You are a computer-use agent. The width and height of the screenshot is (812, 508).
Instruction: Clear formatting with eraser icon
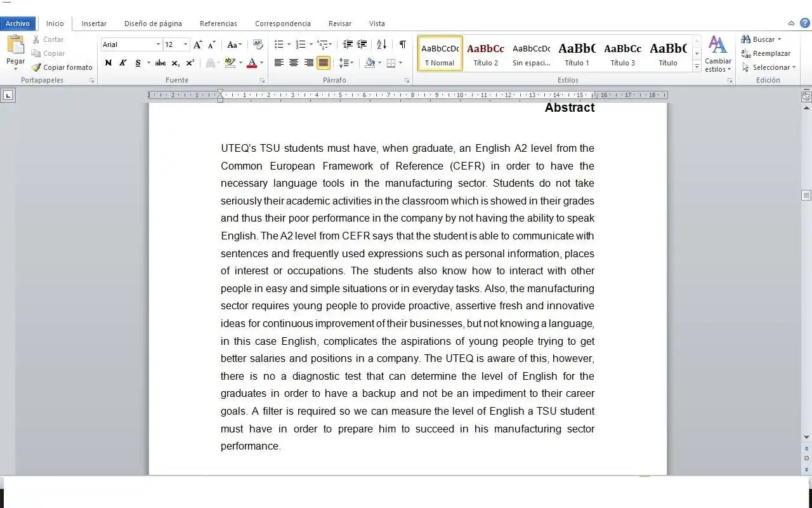pyautogui.click(x=258, y=44)
